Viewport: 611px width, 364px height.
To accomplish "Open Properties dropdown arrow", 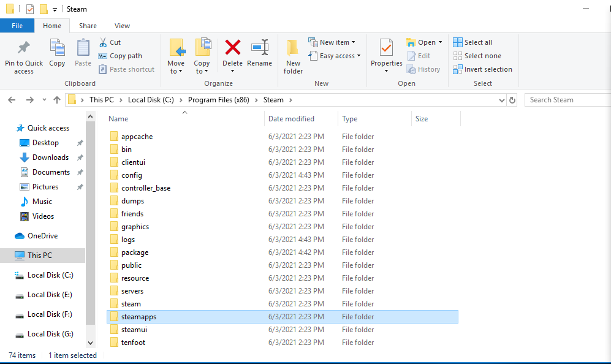I will click(386, 71).
